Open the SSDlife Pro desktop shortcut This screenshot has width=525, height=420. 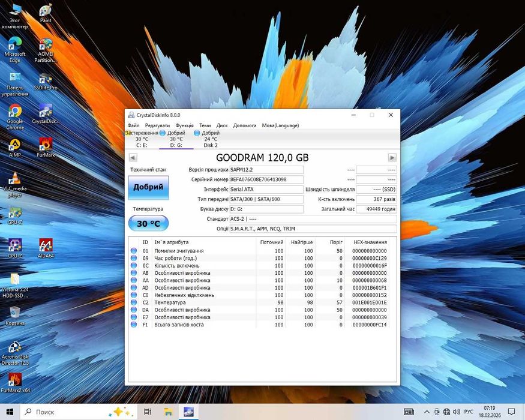click(x=46, y=82)
